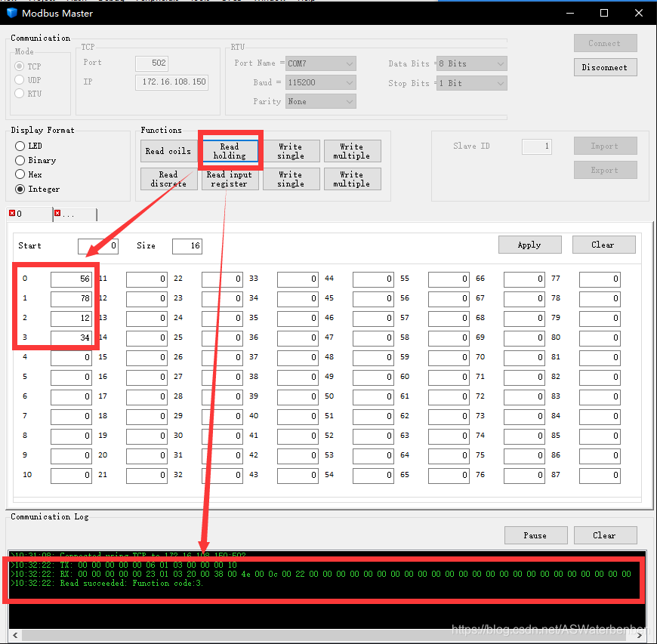
Task: Select the UDP mode radio button
Action: [x=20, y=79]
